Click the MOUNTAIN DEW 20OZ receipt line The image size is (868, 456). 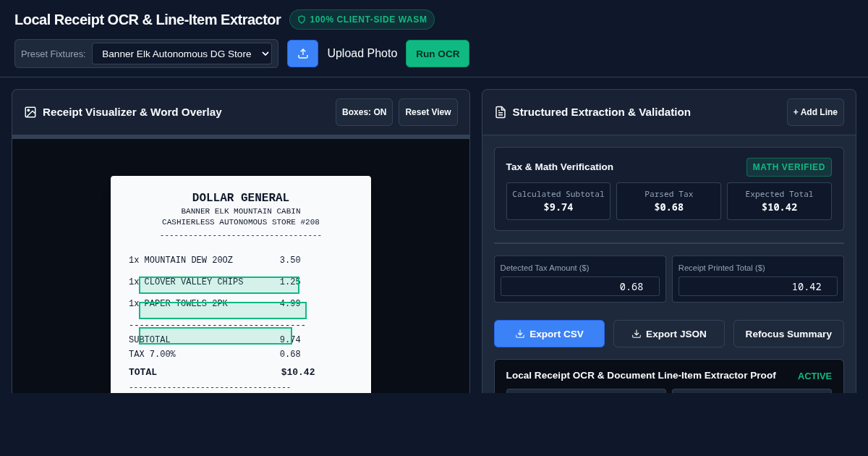215,261
